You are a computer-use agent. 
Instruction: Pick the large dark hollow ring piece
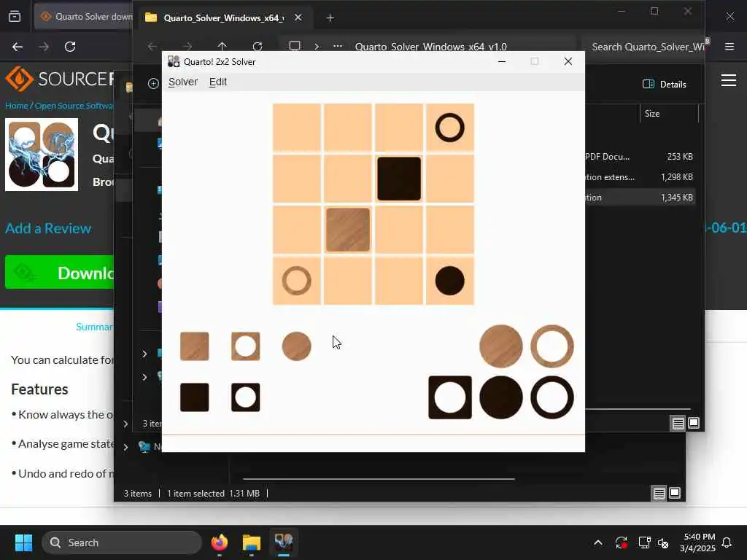(552, 397)
